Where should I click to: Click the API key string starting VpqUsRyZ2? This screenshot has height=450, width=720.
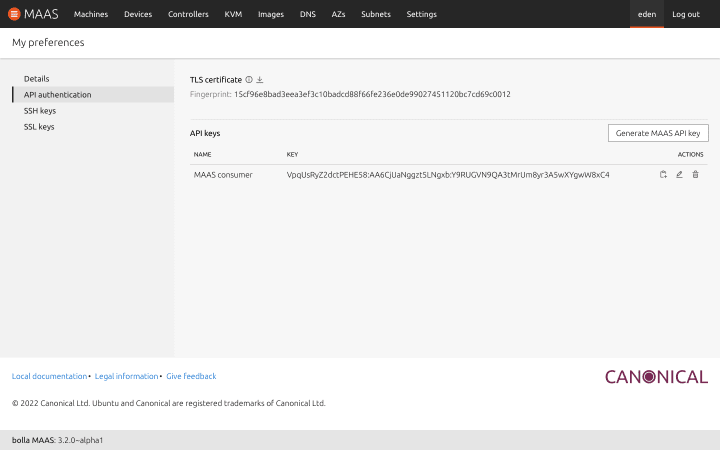[448, 174]
